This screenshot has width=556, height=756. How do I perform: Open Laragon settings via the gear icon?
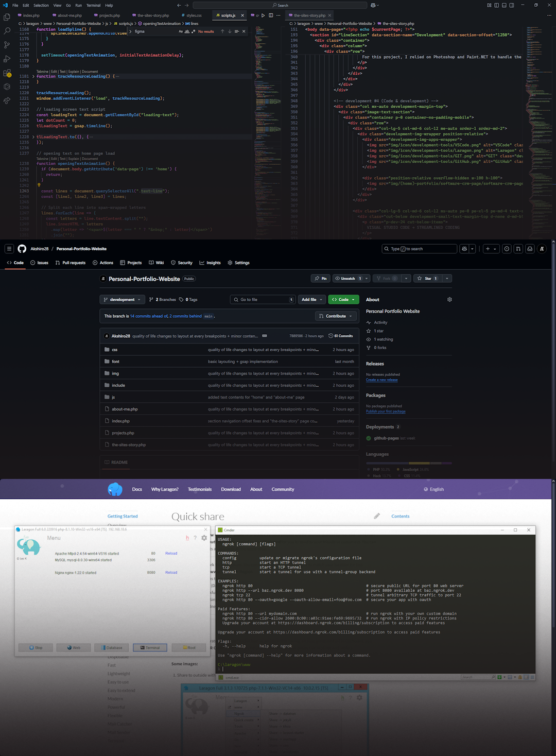204,538
